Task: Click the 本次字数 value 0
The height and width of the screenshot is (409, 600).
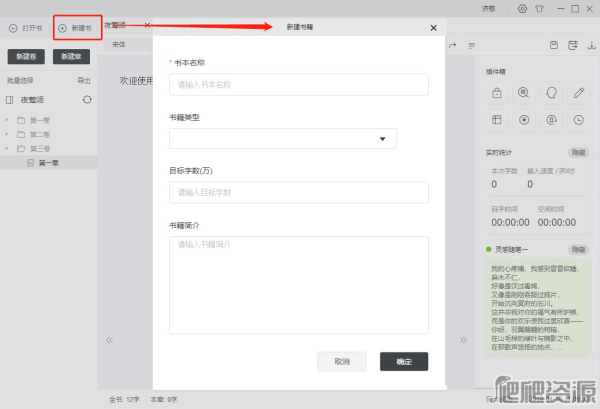Action: coord(494,184)
